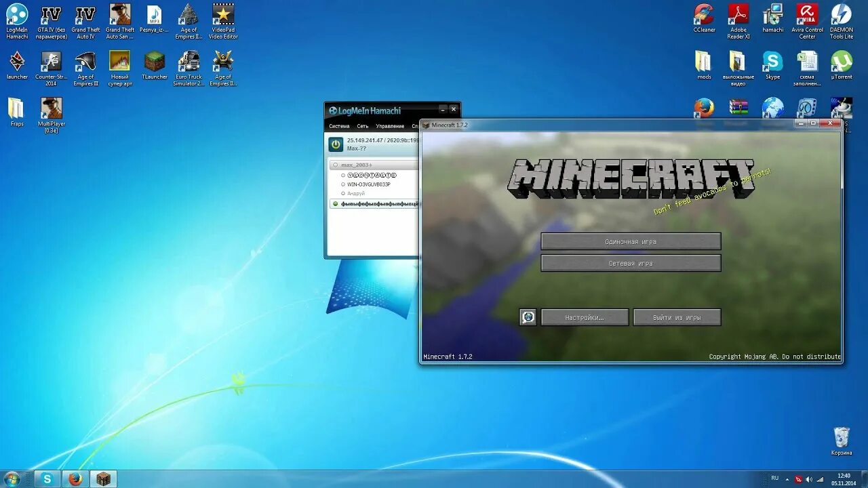Open the Grand Theft Auto San Andreas shortcut
The width and height of the screenshot is (868, 488).
click(120, 21)
